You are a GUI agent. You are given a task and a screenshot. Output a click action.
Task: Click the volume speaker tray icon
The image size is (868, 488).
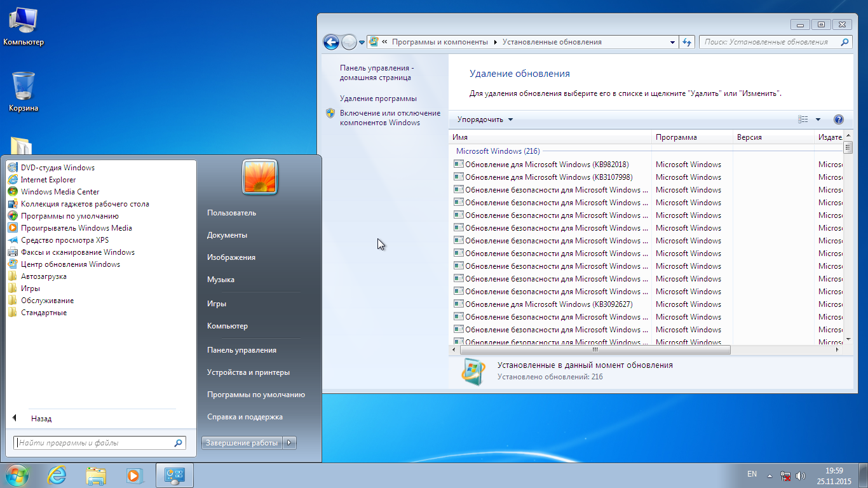(801, 475)
